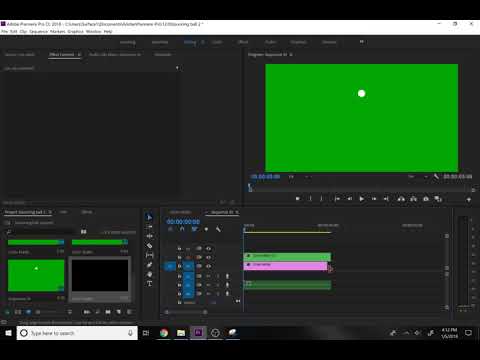Open Program monitor button editor plus

point(468,199)
